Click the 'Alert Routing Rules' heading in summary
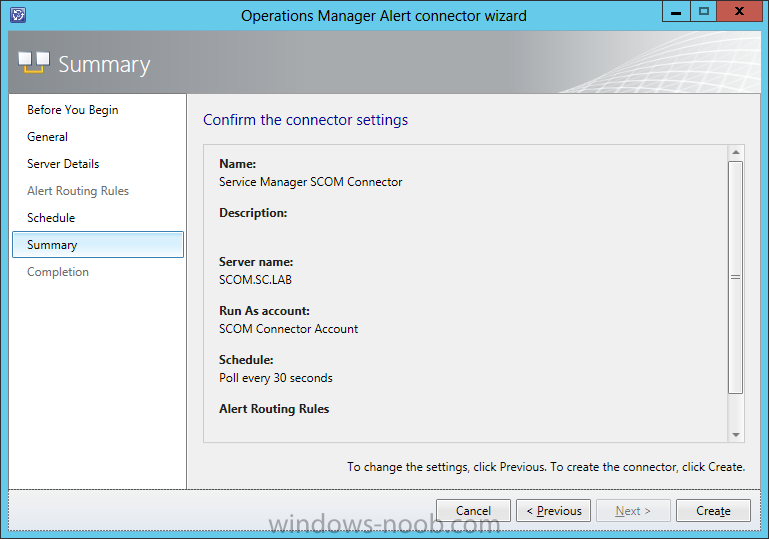 [274, 409]
